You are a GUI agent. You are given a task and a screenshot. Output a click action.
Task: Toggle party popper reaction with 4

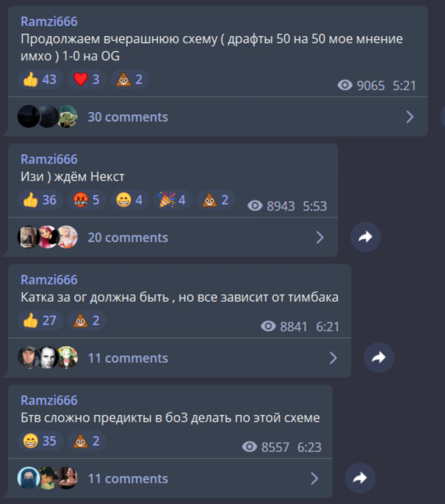tap(173, 200)
